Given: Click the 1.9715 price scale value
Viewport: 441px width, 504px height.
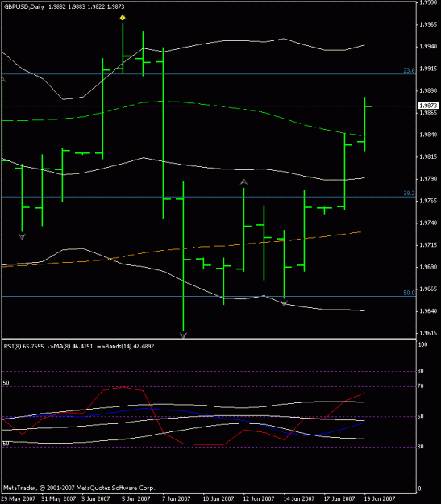Looking at the screenshot, I should click(x=428, y=245).
